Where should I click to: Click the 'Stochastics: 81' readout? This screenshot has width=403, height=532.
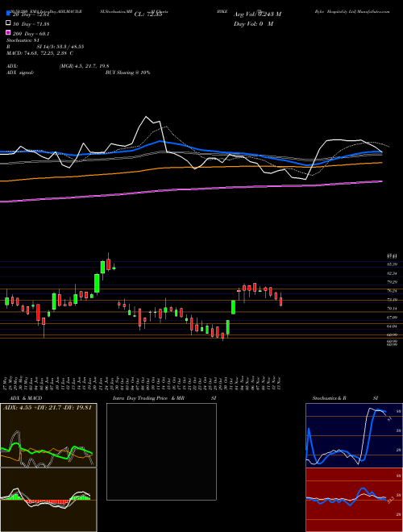(23, 41)
